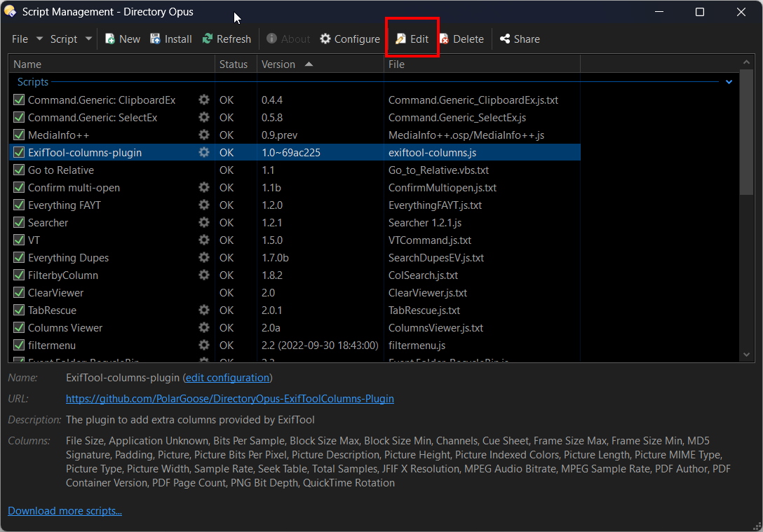This screenshot has height=532, width=763.
Task: Click the gear icon for FilterbyColumn
Action: tap(204, 275)
